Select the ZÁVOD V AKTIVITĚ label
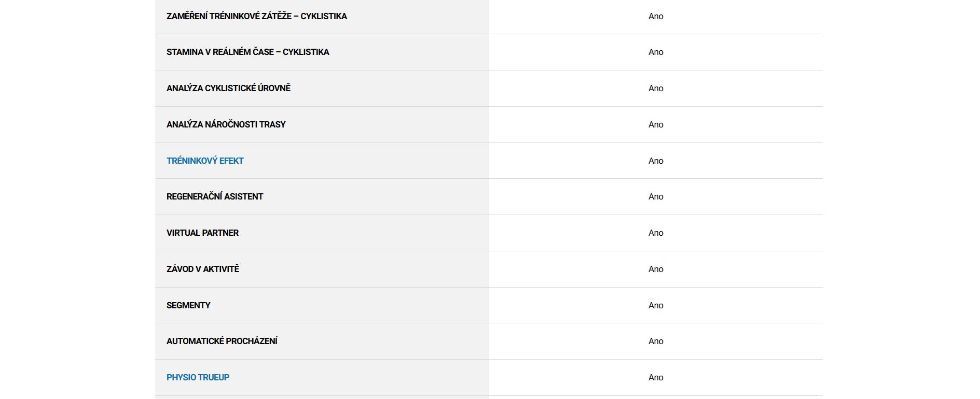Image resolution: width=980 pixels, height=399 pixels. pyautogui.click(x=202, y=269)
